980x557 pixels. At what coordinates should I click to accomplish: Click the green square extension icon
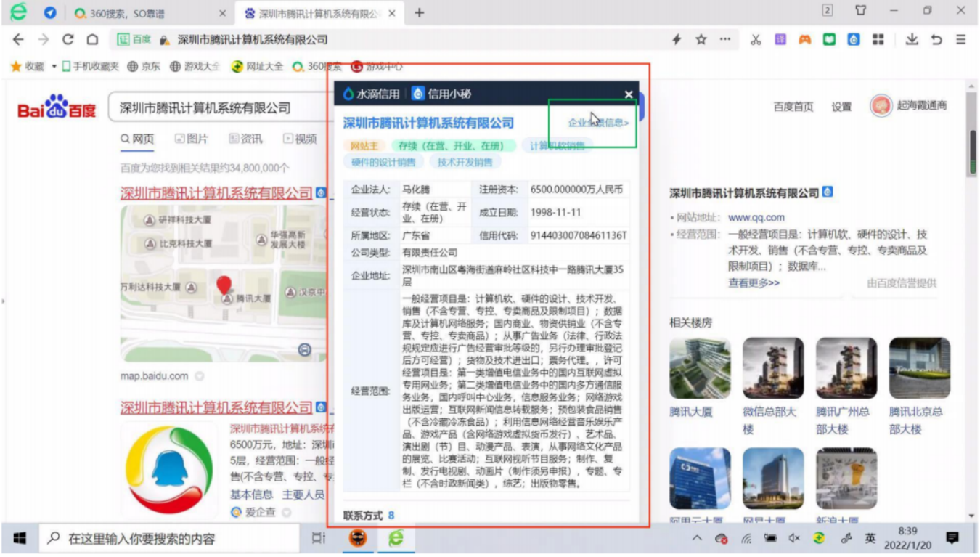tap(829, 40)
